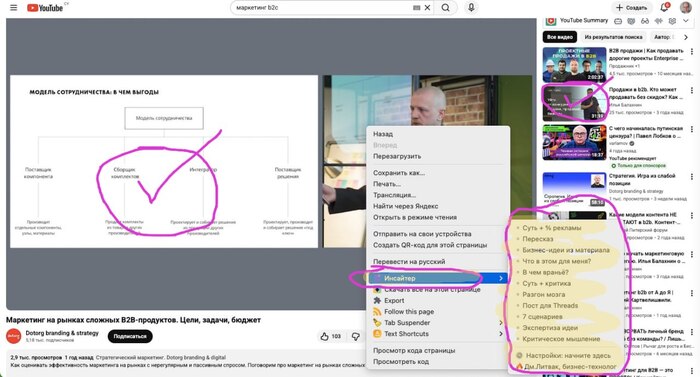Click the 'Подписаться' subscribe button
This screenshot has width=700, height=377.
click(130, 336)
